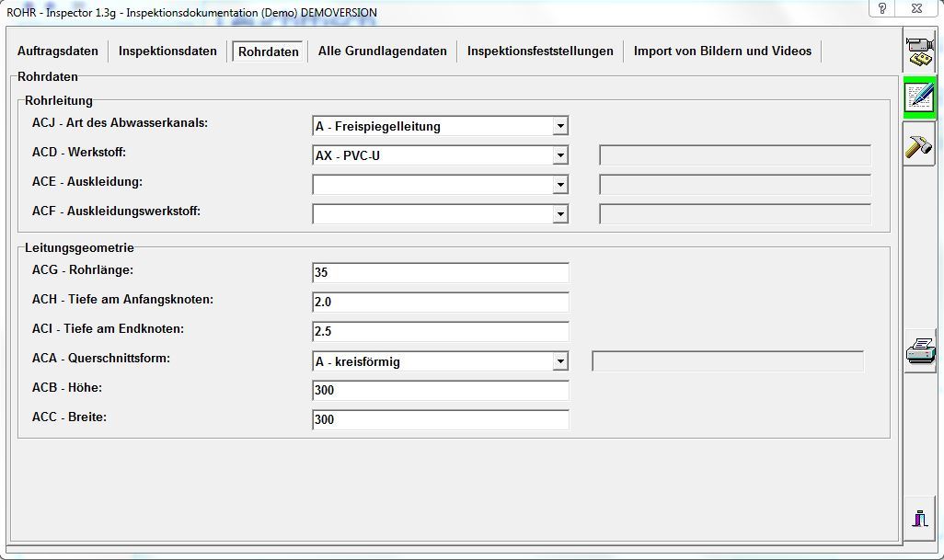Click the Rohrlänge input field
Screen dimensions: 944x560
click(x=440, y=273)
